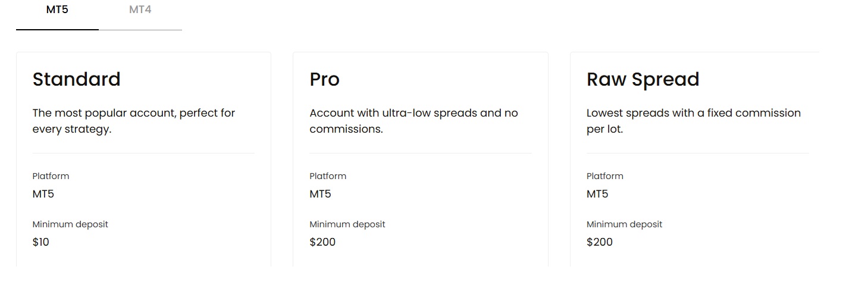Image resolution: width=868 pixels, height=307 pixels.
Task: Click Minimum deposit label in Pro card
Action: click(347, 224)
